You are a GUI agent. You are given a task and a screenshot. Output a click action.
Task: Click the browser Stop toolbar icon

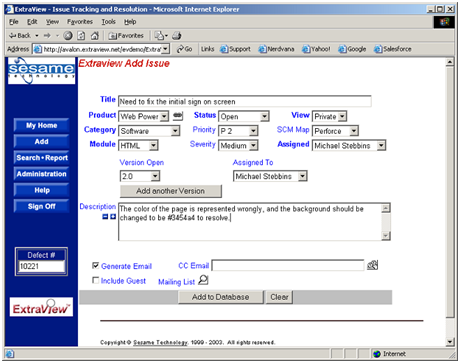(x=68, y=35)
